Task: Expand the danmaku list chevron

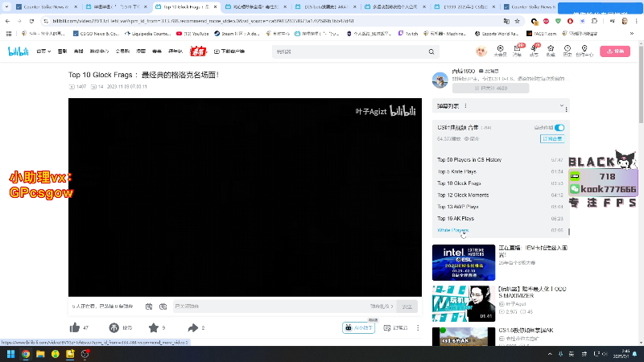Action: 561,106
